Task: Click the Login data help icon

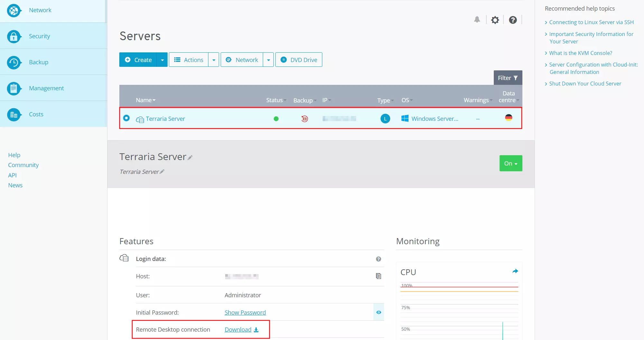Action: [x=379, y=259]
